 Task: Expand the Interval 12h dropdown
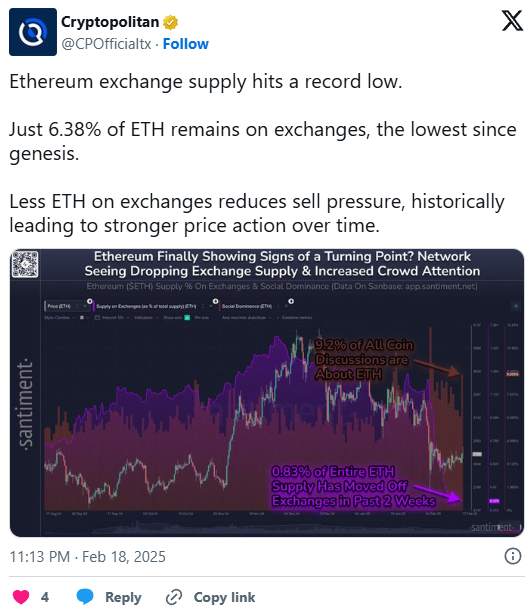pyautogui.click(x=112, y=318)
